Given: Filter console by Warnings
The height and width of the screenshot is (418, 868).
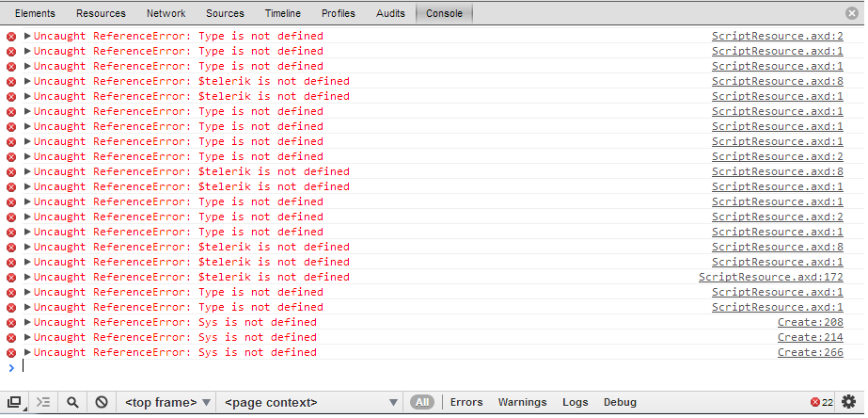Looking at the screenshot, I should [523, 402].
